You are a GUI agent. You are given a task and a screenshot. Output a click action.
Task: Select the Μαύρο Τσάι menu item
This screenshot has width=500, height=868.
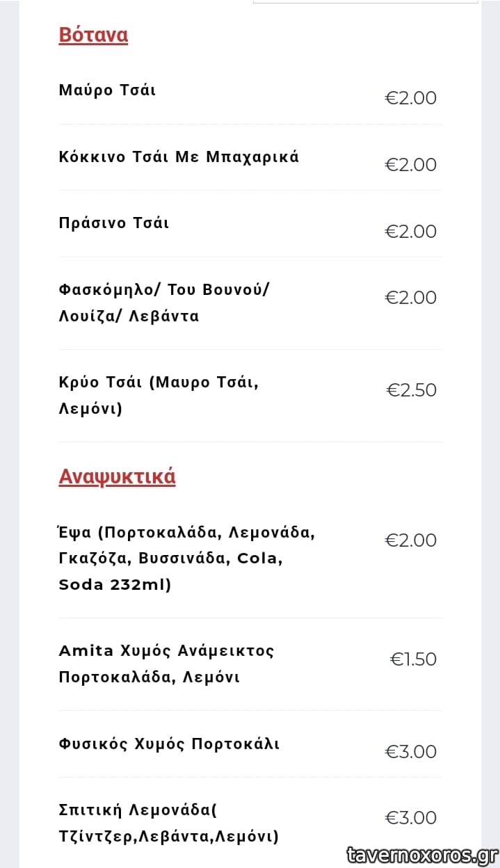pos(107,90)
